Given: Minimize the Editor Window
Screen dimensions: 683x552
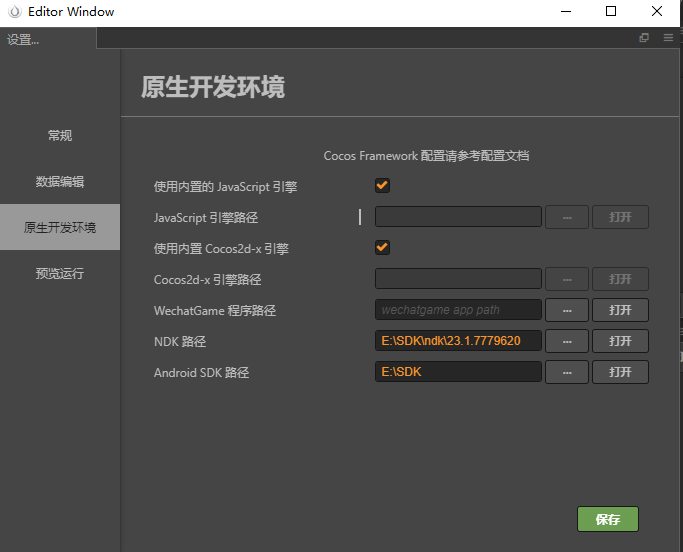Looking at the screenshot, I should 566,11.
